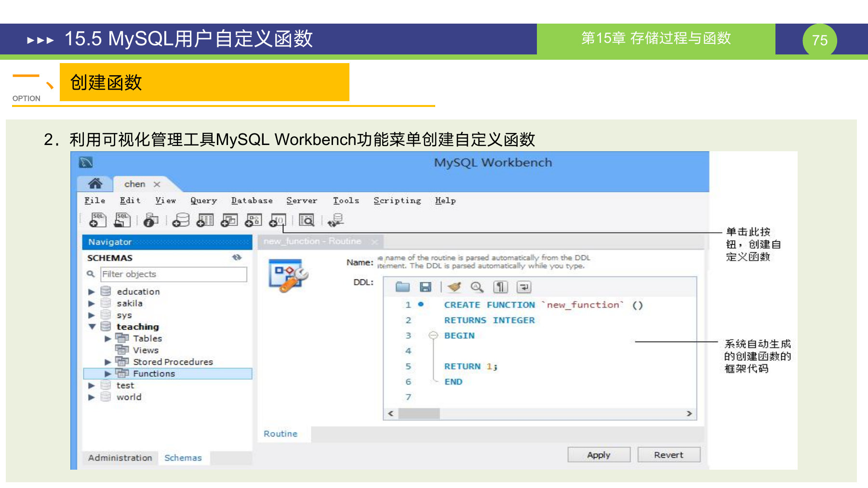Open the View menu
The width and height of the screenshot is (868, 488).
(165, 200)
